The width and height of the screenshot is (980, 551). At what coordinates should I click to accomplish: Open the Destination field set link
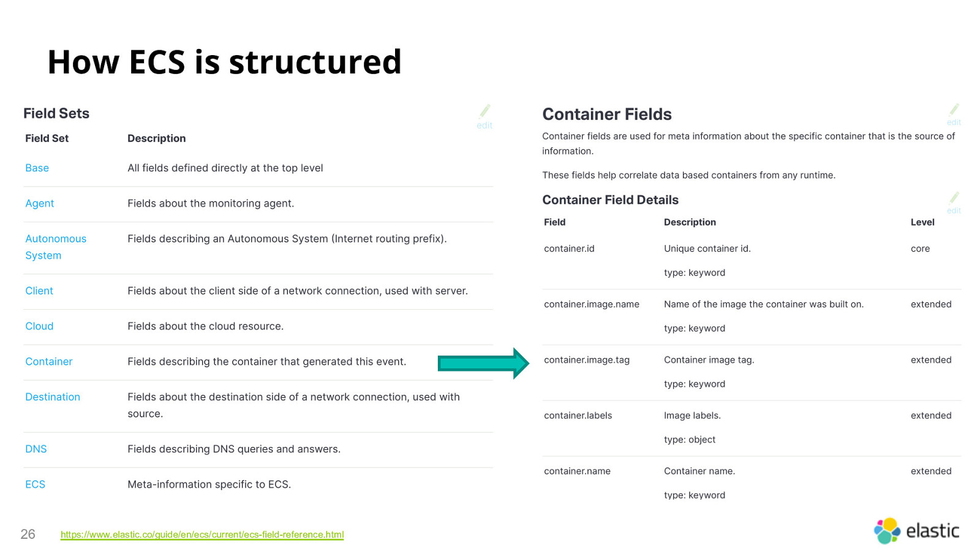click(53, 397)
